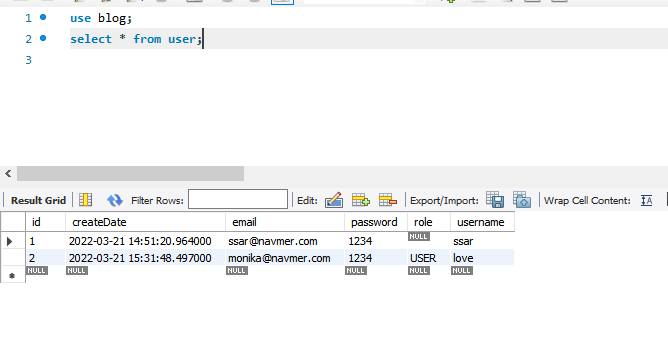Click the statement marker dot on line 2
Screen dimensions: 668x361
pos(43,38)
